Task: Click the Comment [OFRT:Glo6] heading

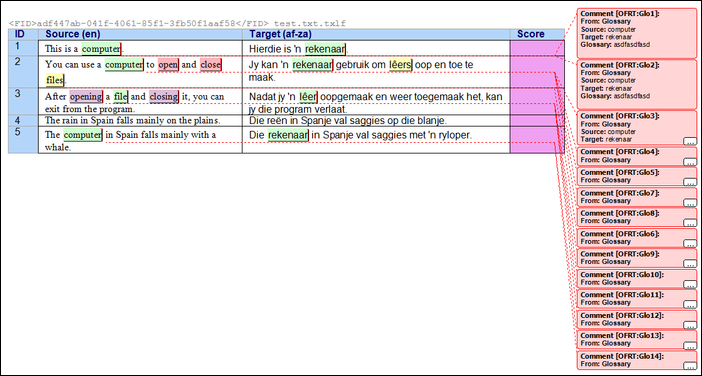Action: [x=620, y=234]
